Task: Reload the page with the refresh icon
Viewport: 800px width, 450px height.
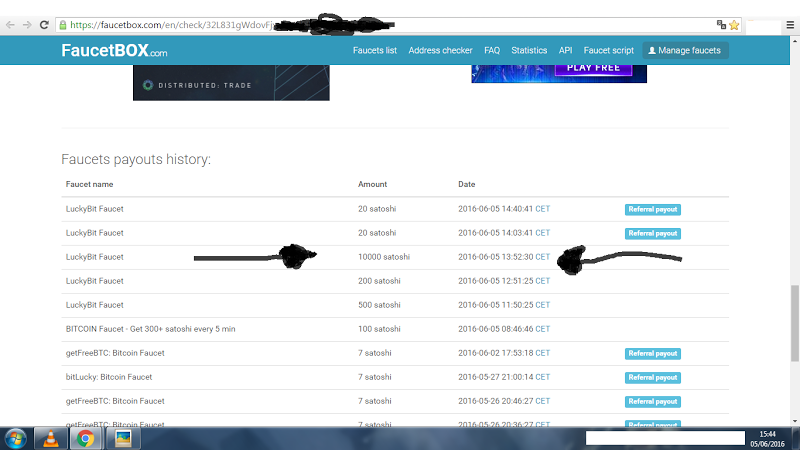Action: [x=44, y=24]
